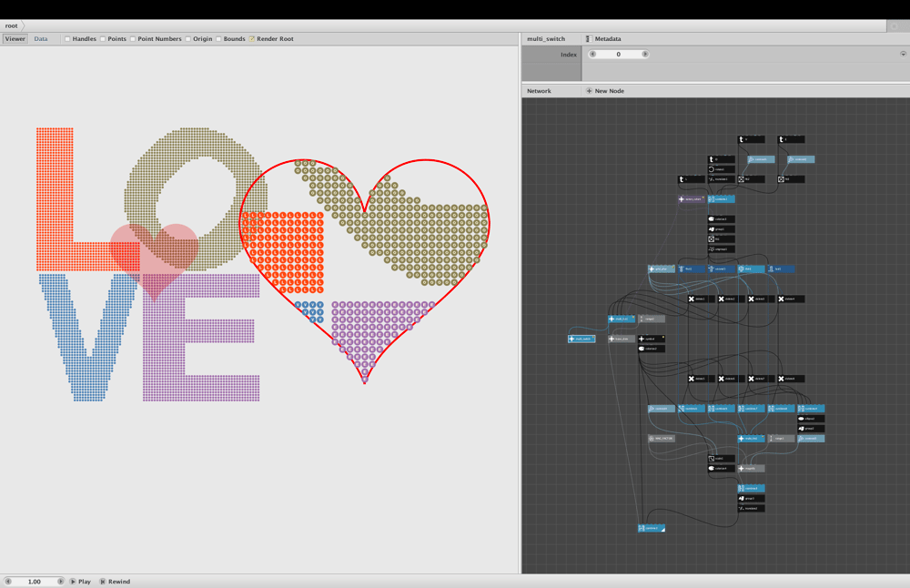Select the combine3 node
The width and height of the screenshot is (910, 588).
click(752, 488)
